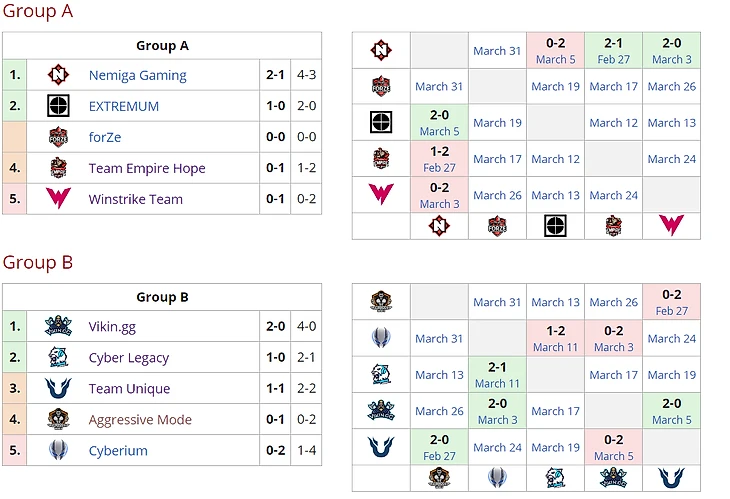Click the Group A table header
Screen dimensions: 730x499
coord(162,45)
